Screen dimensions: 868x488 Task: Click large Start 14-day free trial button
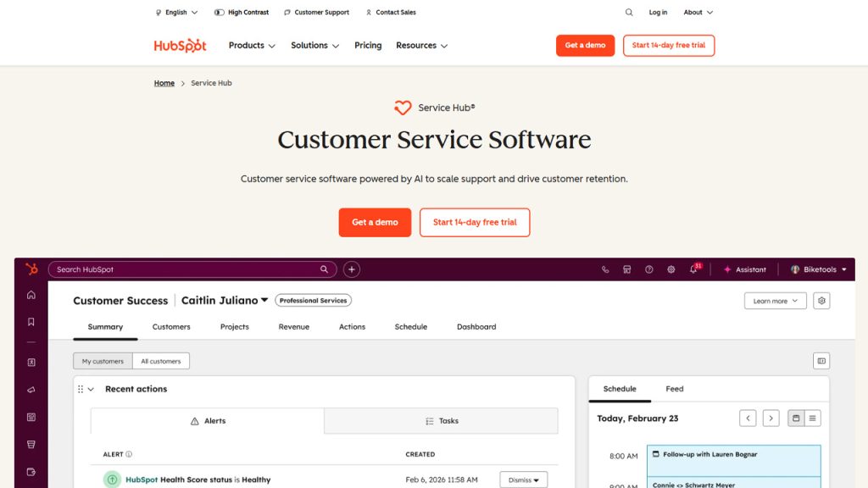(x=475, y=223)
